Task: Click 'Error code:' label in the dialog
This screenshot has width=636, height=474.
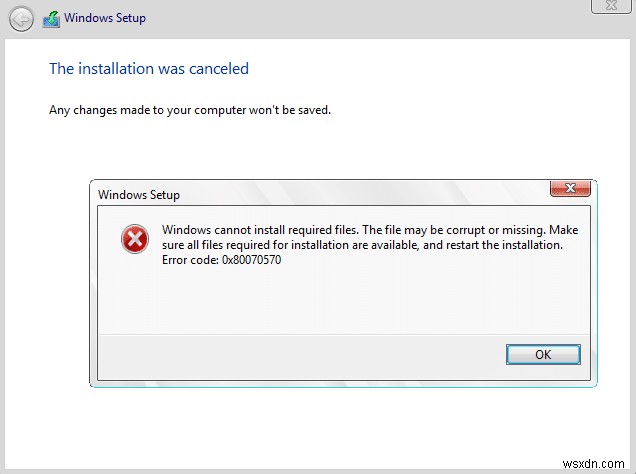Action: pyautogui.click(x=188, y=260)
